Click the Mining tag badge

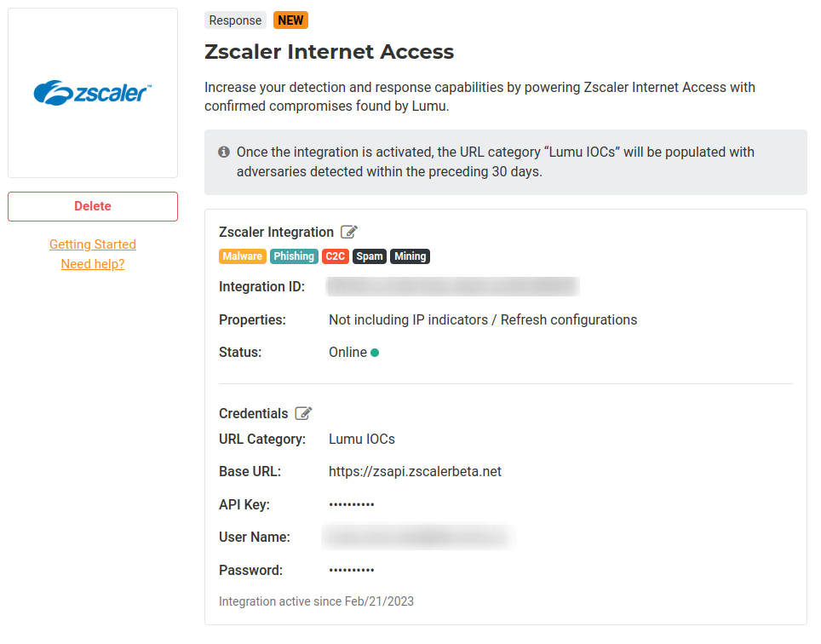410,256
